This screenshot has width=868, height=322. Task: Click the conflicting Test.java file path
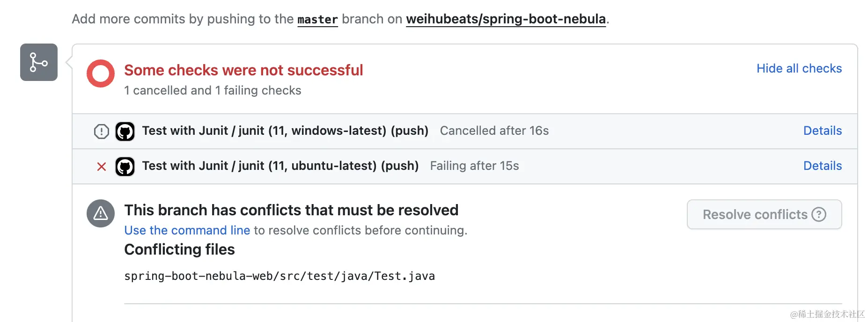(280, 276)
